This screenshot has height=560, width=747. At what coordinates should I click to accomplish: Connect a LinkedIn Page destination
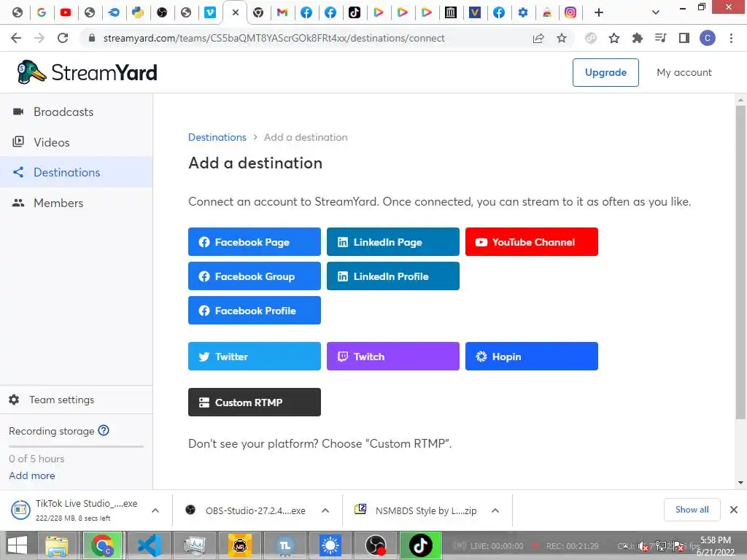393,242
